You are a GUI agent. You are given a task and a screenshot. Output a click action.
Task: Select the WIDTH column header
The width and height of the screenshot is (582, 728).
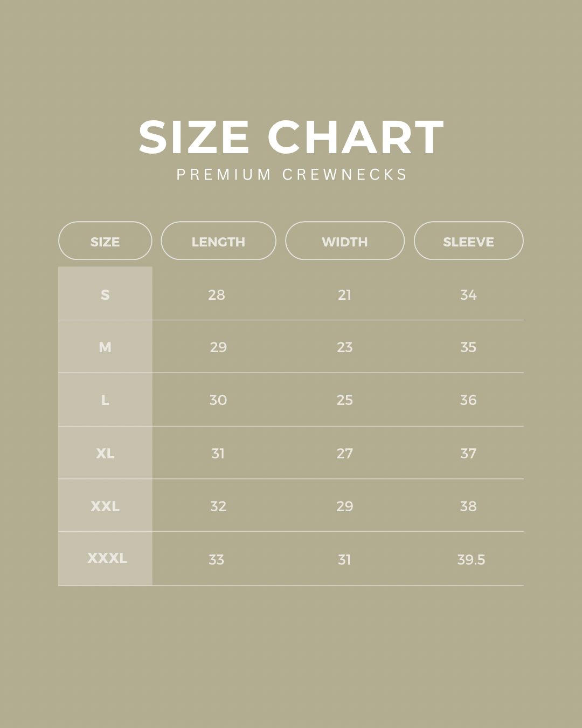(344, 241)
